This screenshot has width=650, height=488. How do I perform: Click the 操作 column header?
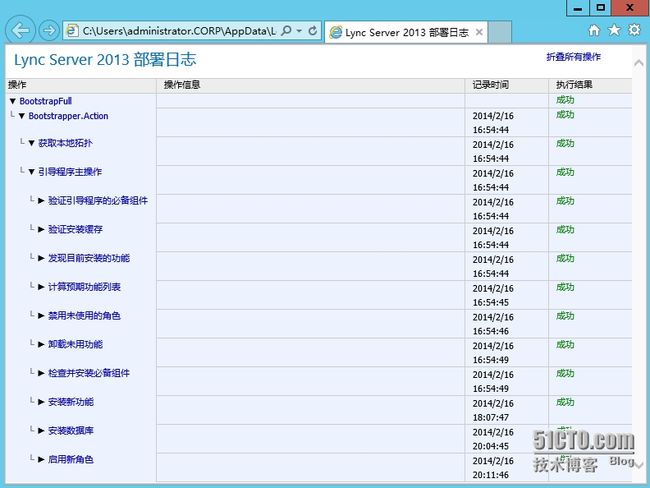(x=17, y=85)
